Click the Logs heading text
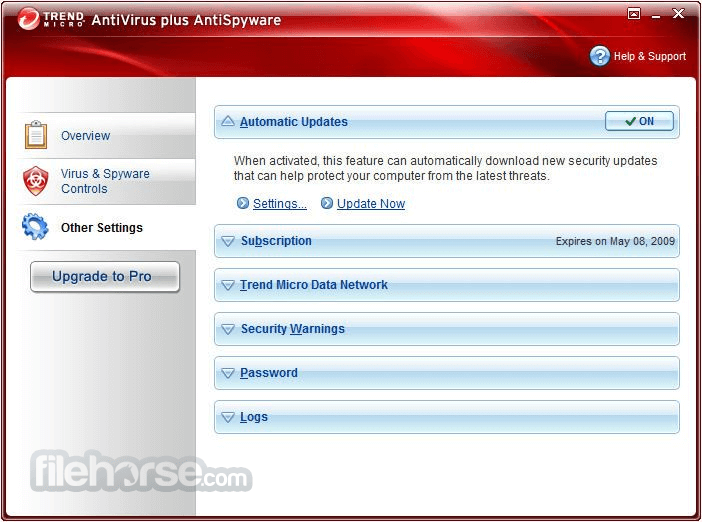 tap(254, 417)
